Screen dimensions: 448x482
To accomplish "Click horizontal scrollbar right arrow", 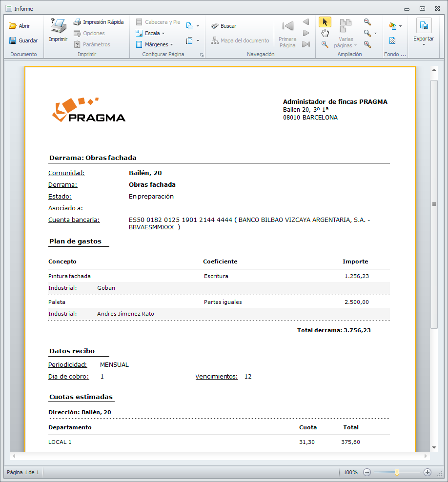I will [426, 456].
